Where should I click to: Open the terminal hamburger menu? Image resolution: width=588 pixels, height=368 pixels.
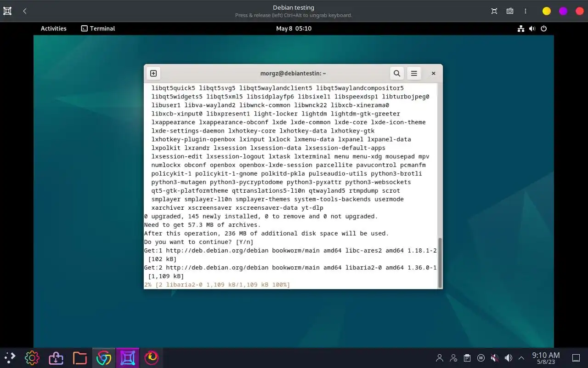click(x=414, y=73)
